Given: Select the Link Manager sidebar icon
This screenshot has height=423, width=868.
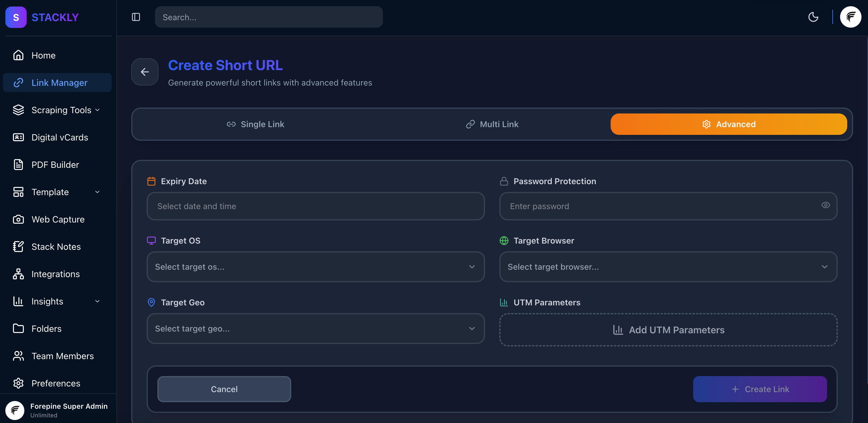Looking at the screenshot, I should [x=18, y=83].
